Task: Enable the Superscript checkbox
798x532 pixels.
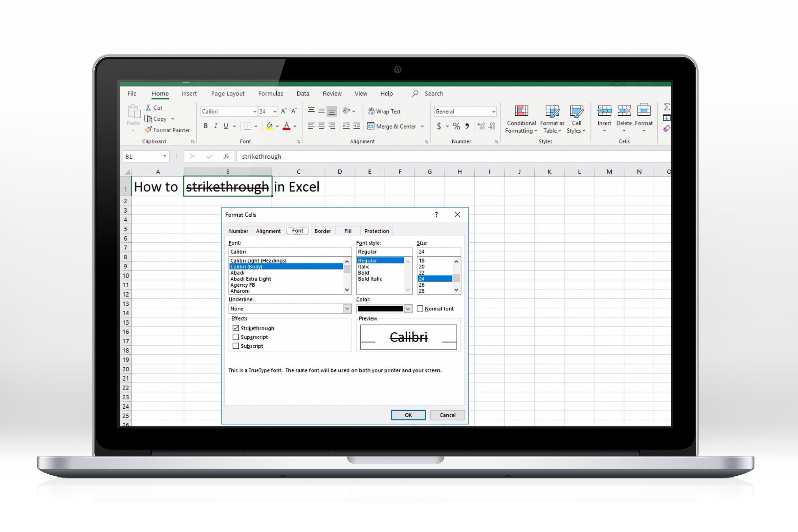Action: [236, 337]
